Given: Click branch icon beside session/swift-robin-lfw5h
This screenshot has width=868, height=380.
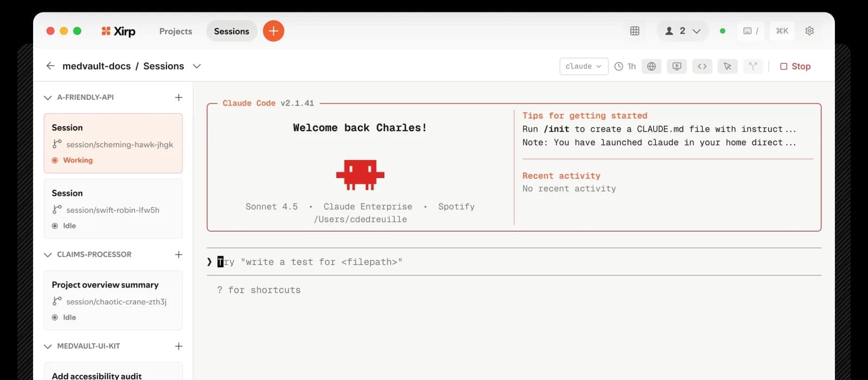Looking at the screenshot, I should 57,210.
